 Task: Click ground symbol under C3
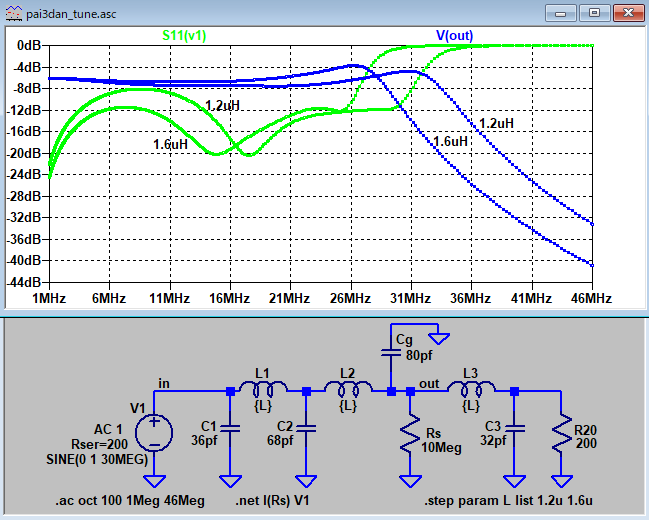(x=514, y=481)
